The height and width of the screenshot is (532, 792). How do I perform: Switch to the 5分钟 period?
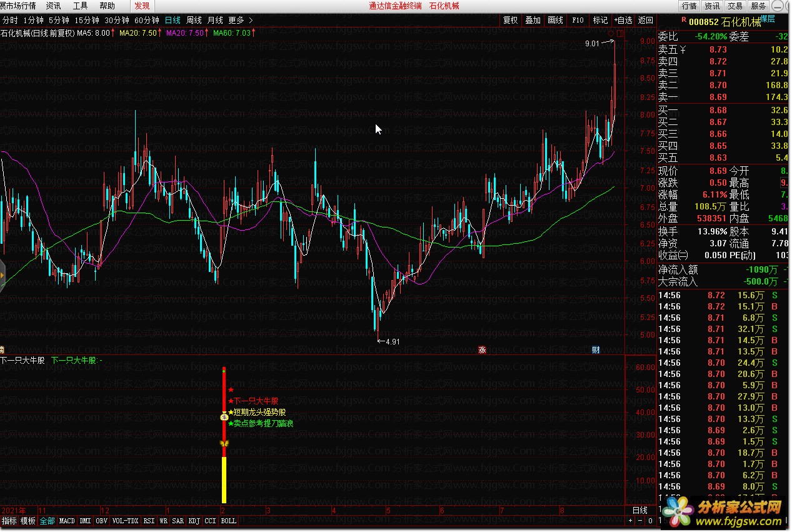(59, 20)
